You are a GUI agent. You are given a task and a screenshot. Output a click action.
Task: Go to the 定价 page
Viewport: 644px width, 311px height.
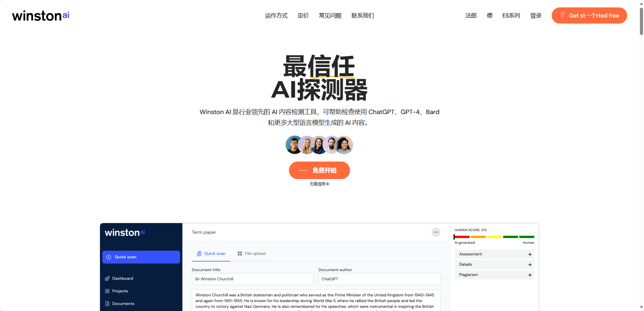pos(303,15)
